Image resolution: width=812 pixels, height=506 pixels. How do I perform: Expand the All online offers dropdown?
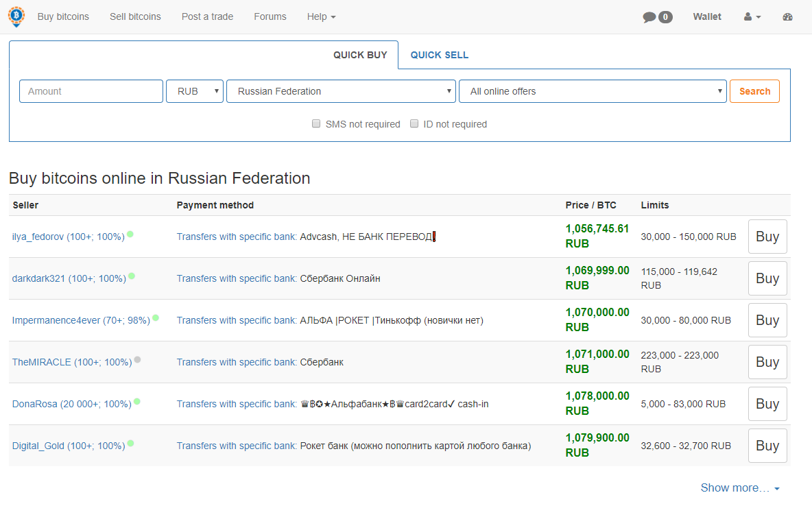coord(593,91)
